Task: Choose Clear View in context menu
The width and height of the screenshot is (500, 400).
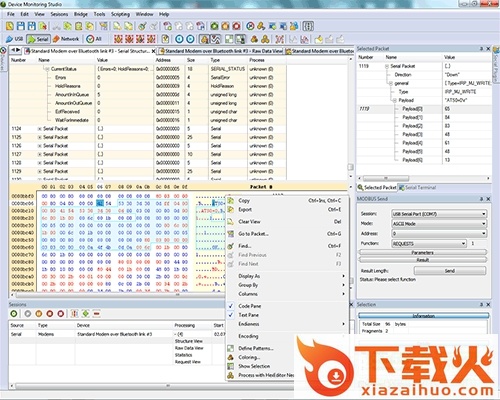Action: 287,222
